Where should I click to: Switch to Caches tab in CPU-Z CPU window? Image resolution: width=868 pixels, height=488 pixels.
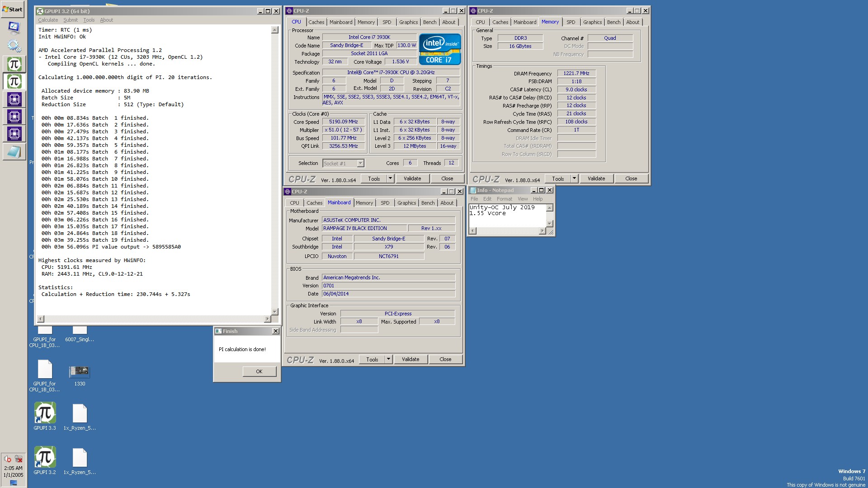click(316, 22)
